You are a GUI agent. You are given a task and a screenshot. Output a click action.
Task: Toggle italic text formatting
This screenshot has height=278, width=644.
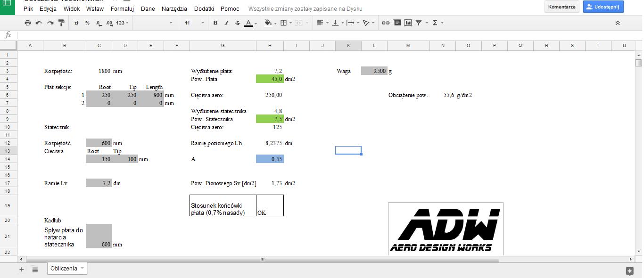(x=226, y=23)
